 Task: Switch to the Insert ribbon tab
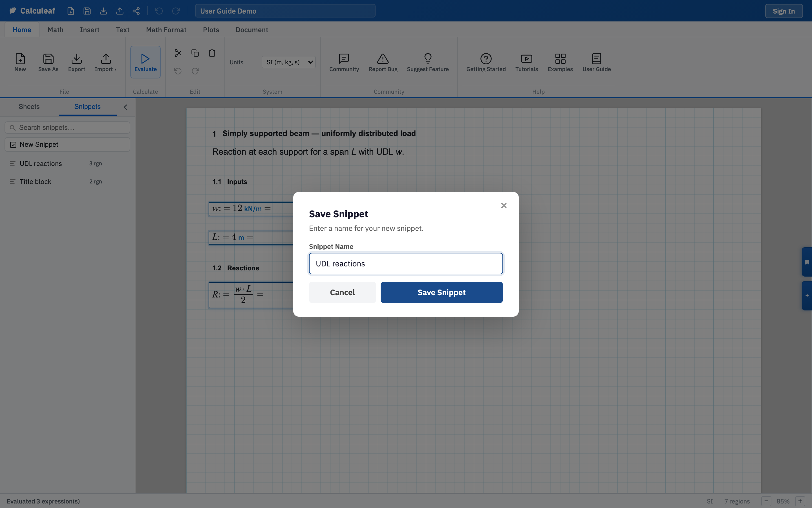[x=90, y=30]
